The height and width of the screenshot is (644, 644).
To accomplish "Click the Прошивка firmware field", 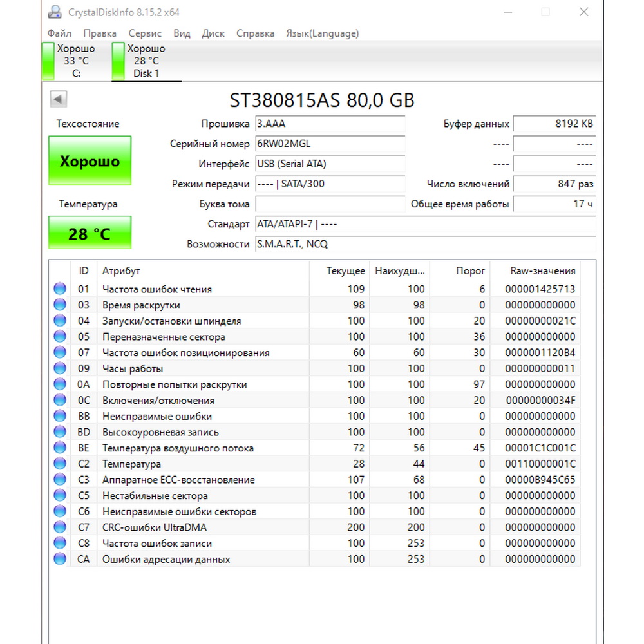I will click(330, 124).
